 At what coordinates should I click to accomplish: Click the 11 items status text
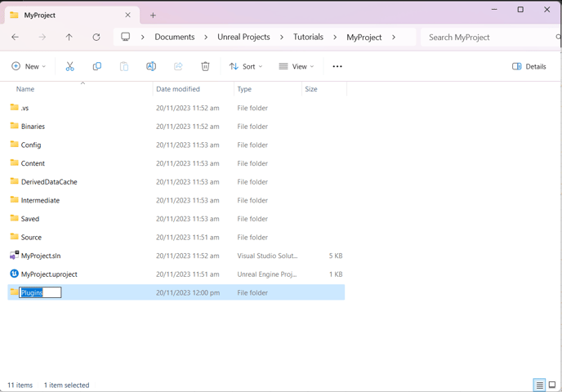[20, 385]
